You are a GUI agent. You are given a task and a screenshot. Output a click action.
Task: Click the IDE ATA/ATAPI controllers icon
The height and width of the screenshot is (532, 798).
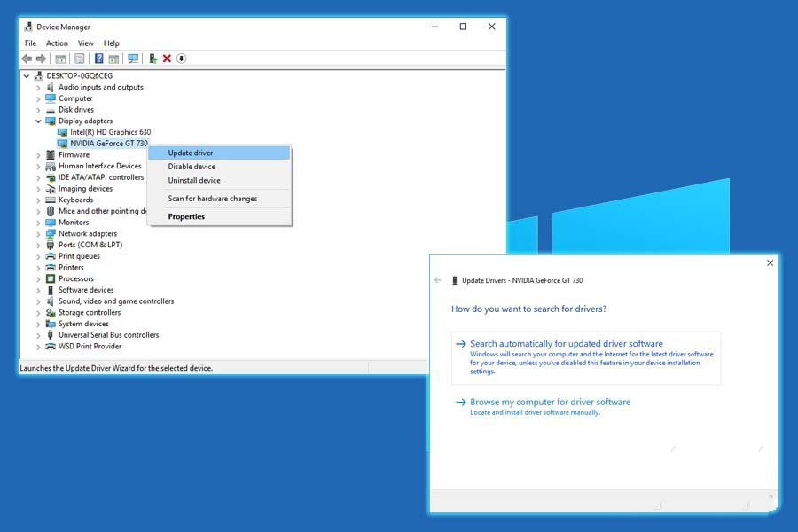point(51,177)
